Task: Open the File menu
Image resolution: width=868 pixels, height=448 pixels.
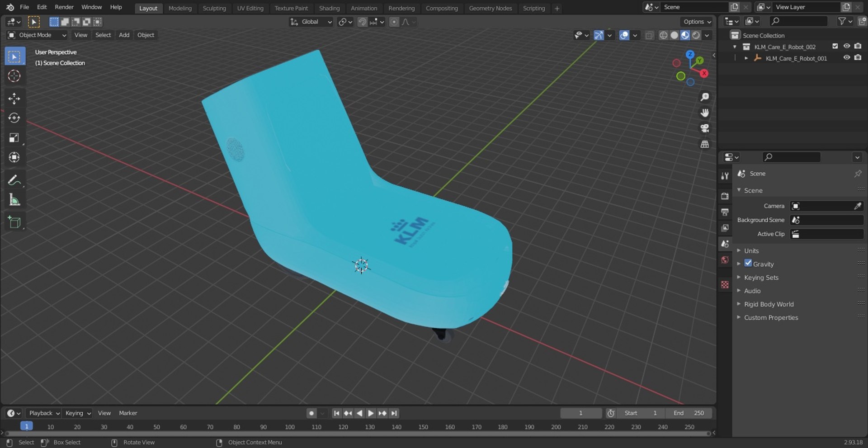Action: pos(24,7)
